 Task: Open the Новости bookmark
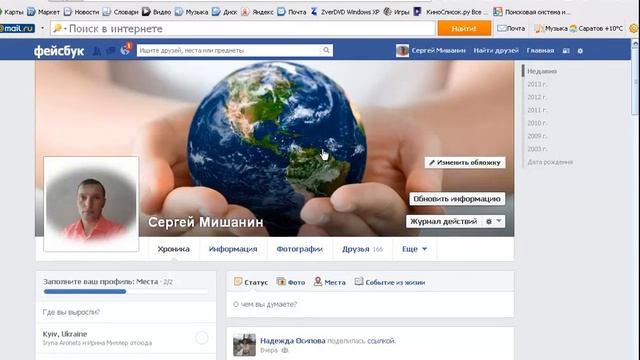point(82,12)
